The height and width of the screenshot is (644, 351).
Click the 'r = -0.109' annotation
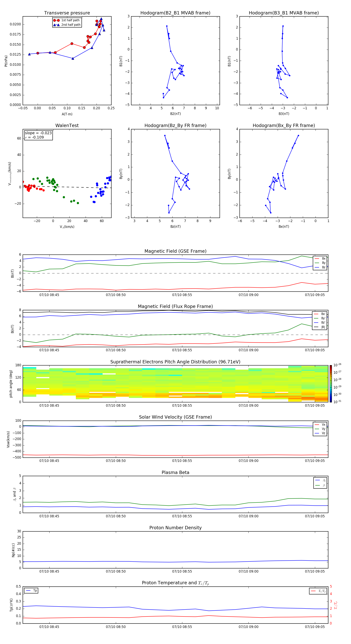point(35,137)
